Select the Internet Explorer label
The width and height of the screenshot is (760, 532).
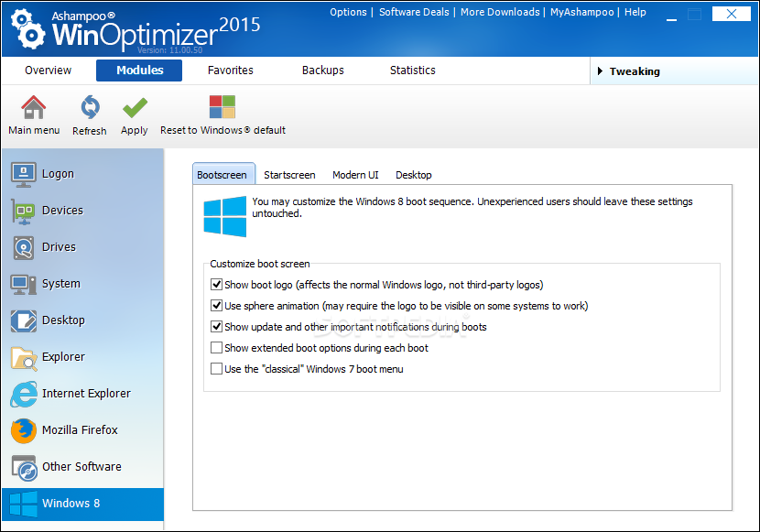coord(86,394)
